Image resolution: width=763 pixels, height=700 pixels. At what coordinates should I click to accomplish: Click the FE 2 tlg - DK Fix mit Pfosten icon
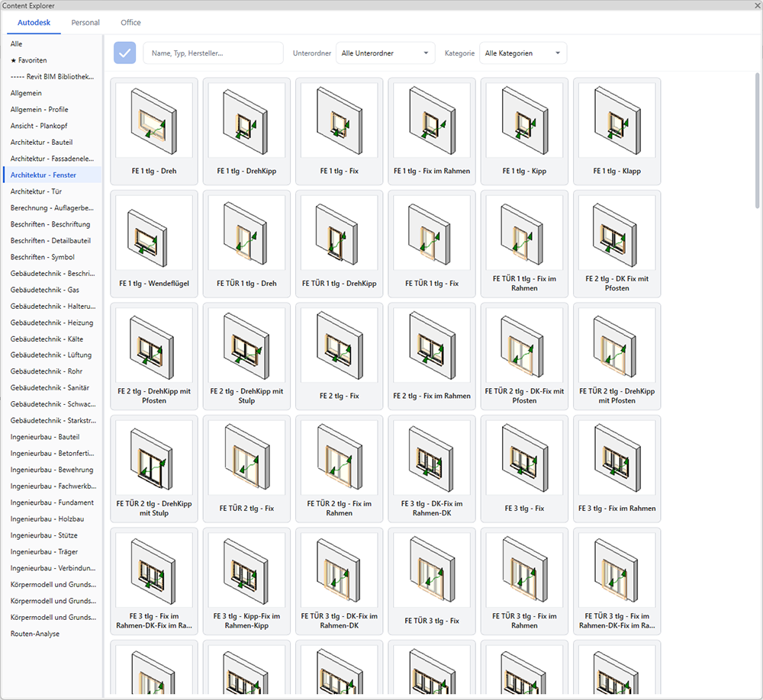pyautogui.click(x=617, y=233)
